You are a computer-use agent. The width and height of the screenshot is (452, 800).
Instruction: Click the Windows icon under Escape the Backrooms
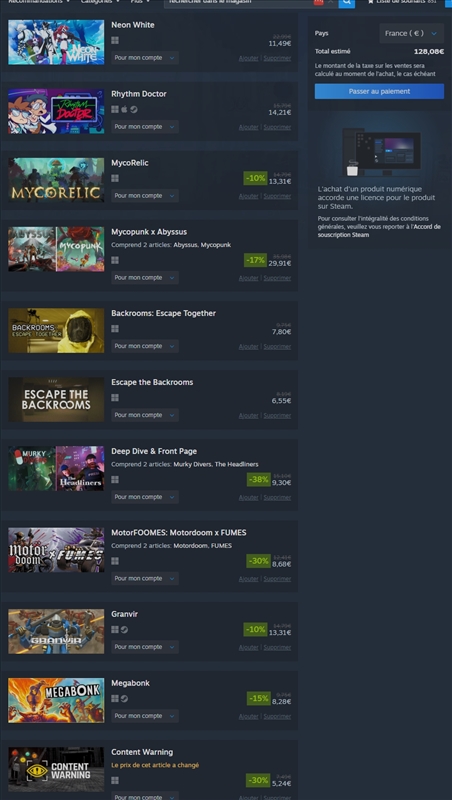click(115, 397)
